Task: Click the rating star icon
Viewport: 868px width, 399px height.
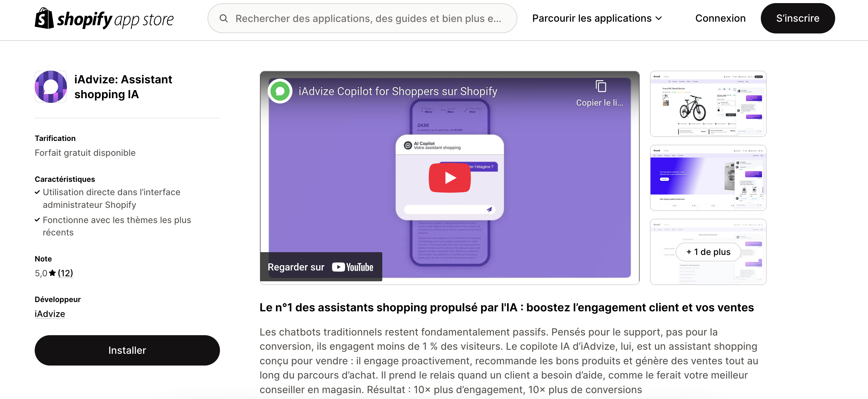Action: pyautogui.click(x=52, y=273)
